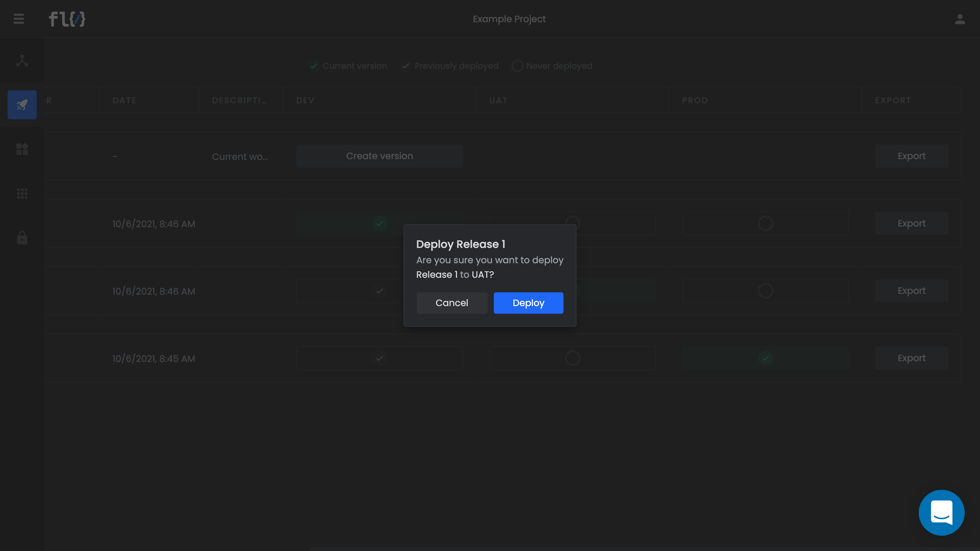Open the user account icon
This screenshot has height=551, width=980.
click(x=960, y=19)
